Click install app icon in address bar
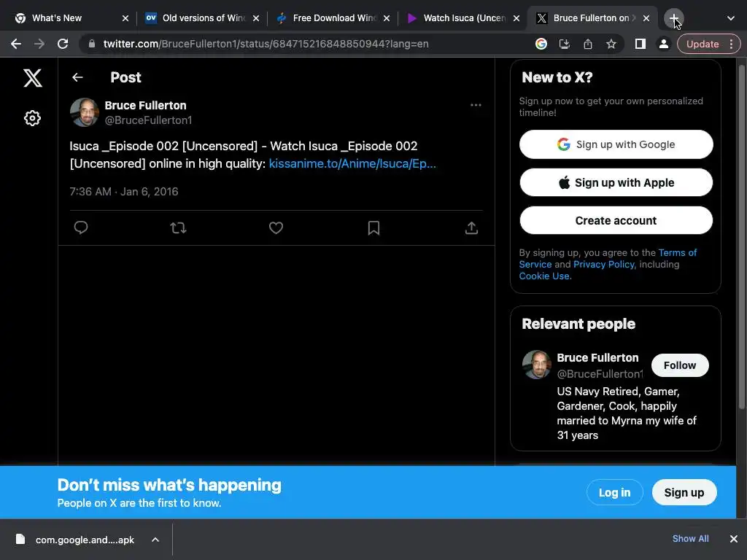Screen dimensions: 747x560 point(565,44)
